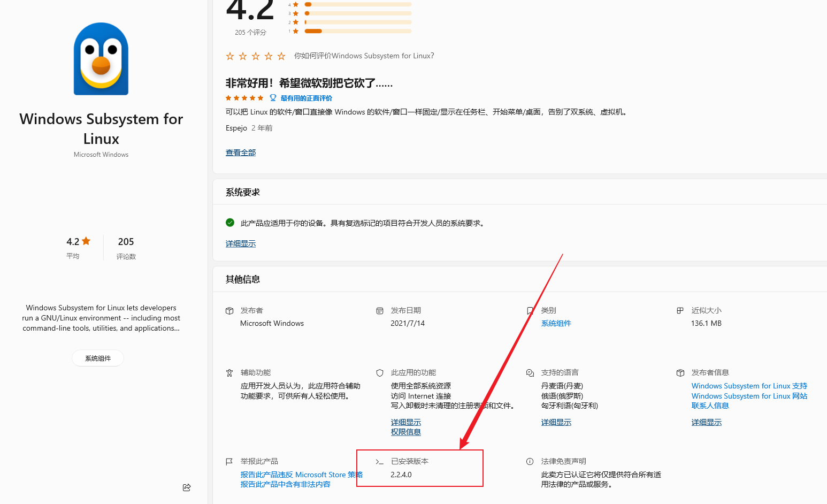Viewport: 827px width, 504px height.
Task: Click the Windows Subsystem for Linux penguin logo
Action: (101, 59)
